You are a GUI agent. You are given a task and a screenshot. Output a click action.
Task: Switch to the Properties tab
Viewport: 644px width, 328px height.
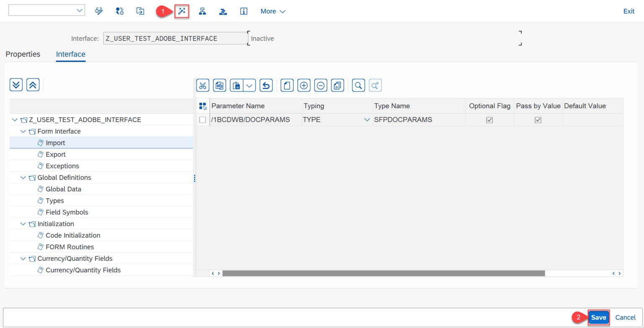pos(23,54)
